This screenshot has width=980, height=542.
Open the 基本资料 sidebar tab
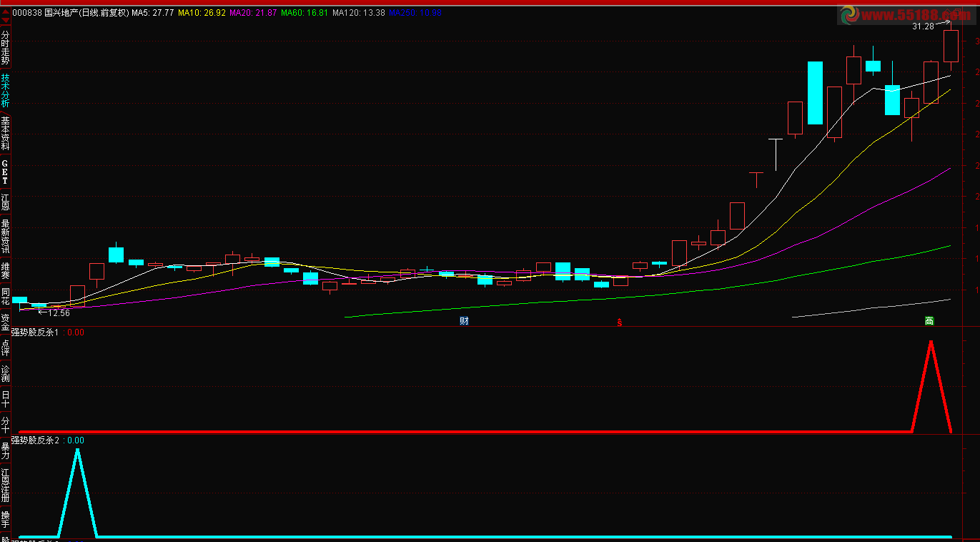5,133
